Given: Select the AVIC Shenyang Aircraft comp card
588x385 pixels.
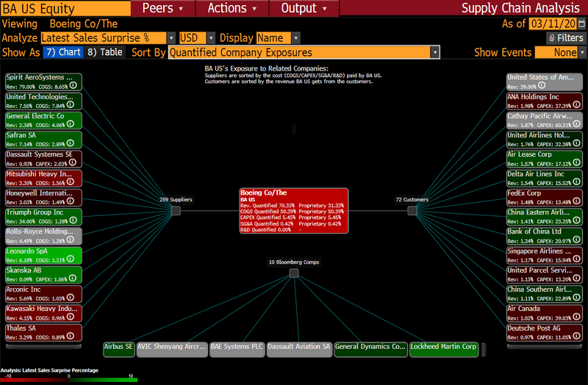Looking at the screenshot, I should tap(172, 350).
